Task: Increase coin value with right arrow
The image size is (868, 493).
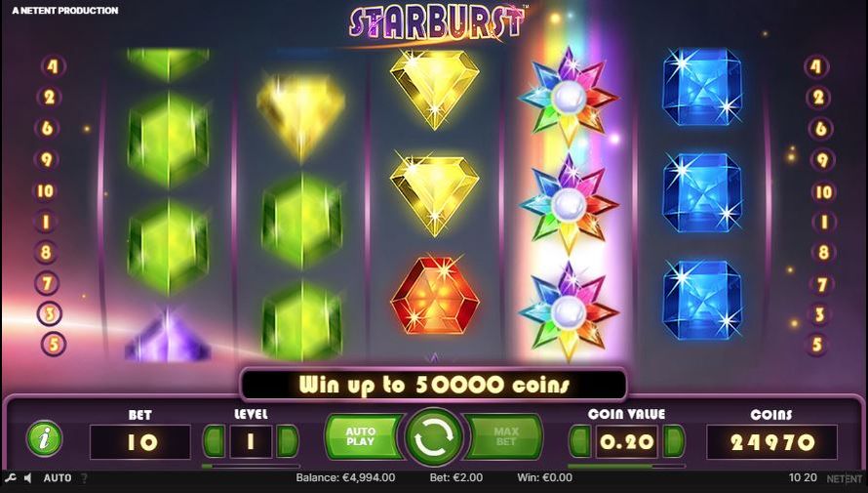Action: tap(673, 441)
